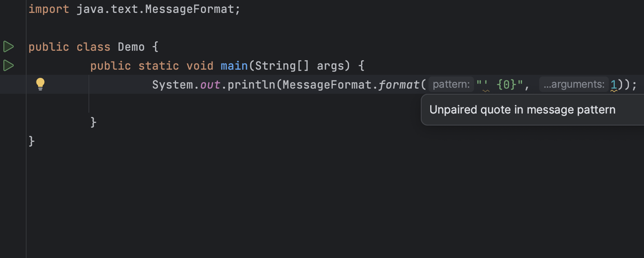Screen dimensions: 644x258
Task: Click the import keyword
Action: coord(49,9)
